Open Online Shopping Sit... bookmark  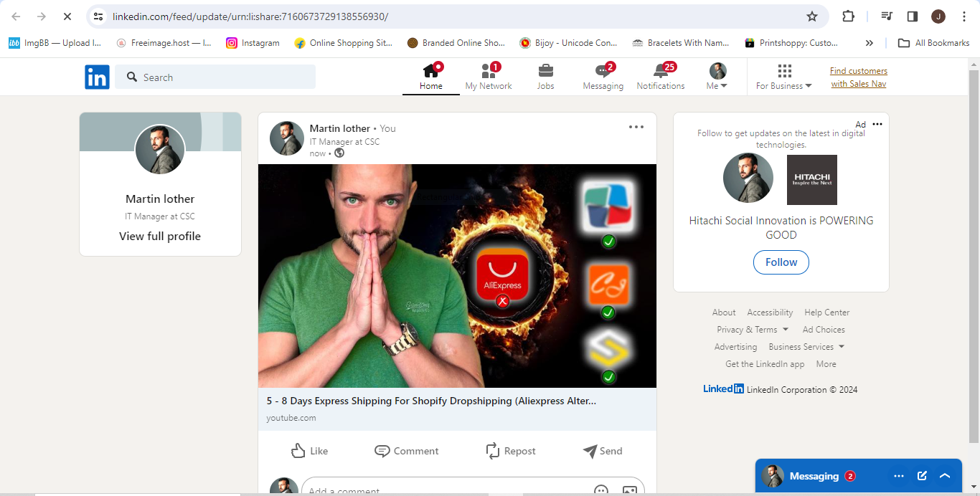tap(343, 43)
